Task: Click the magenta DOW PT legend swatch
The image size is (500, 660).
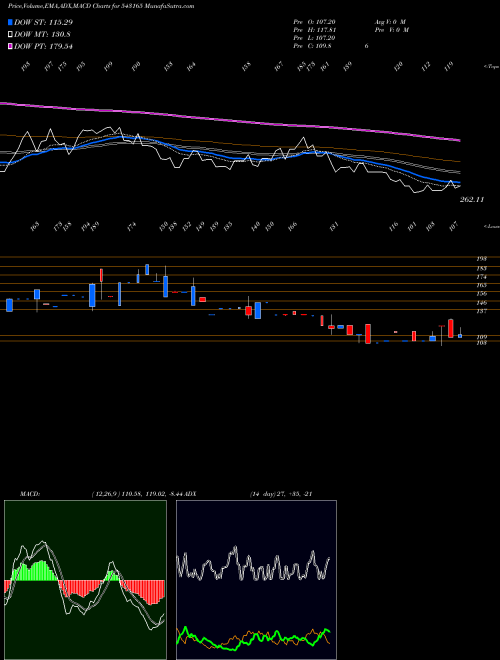Action: [x=11, y=46]
